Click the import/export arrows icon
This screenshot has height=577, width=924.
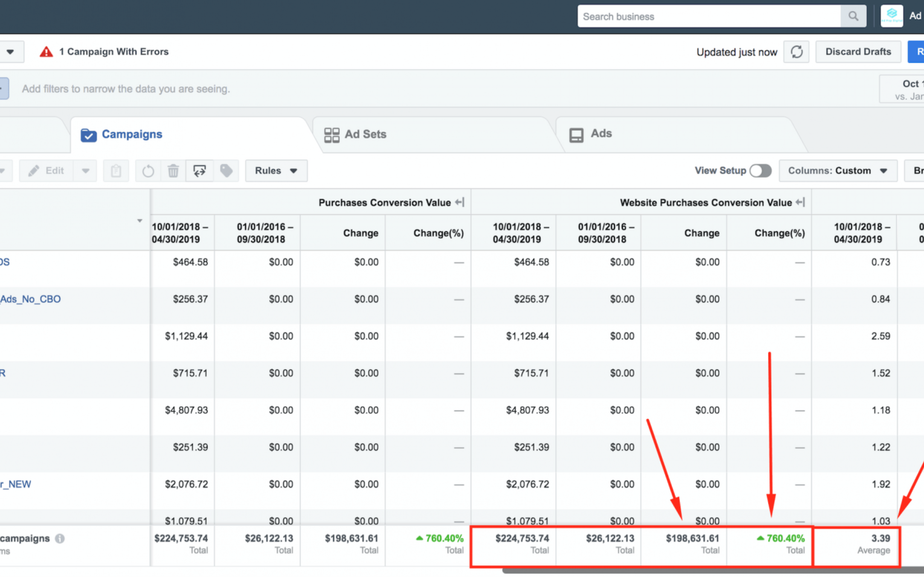[x=199, y=171]
